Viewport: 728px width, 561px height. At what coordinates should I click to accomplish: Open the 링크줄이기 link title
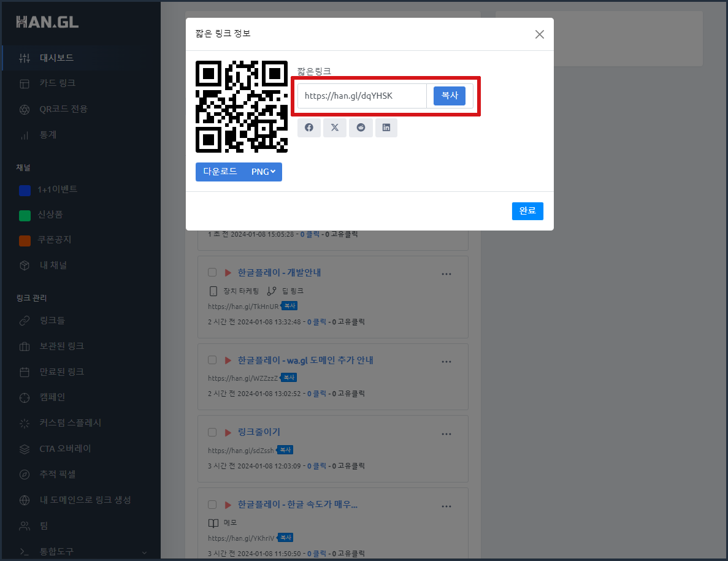pos(259,432)
